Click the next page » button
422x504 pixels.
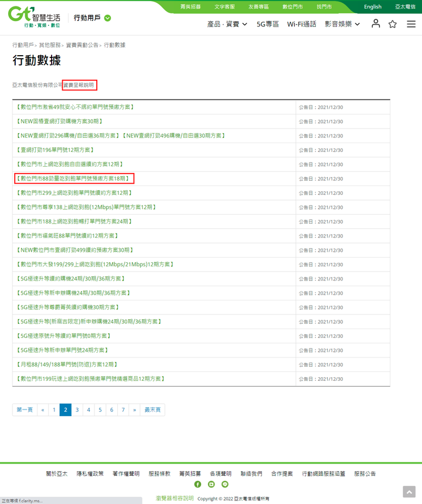[135, 410]
